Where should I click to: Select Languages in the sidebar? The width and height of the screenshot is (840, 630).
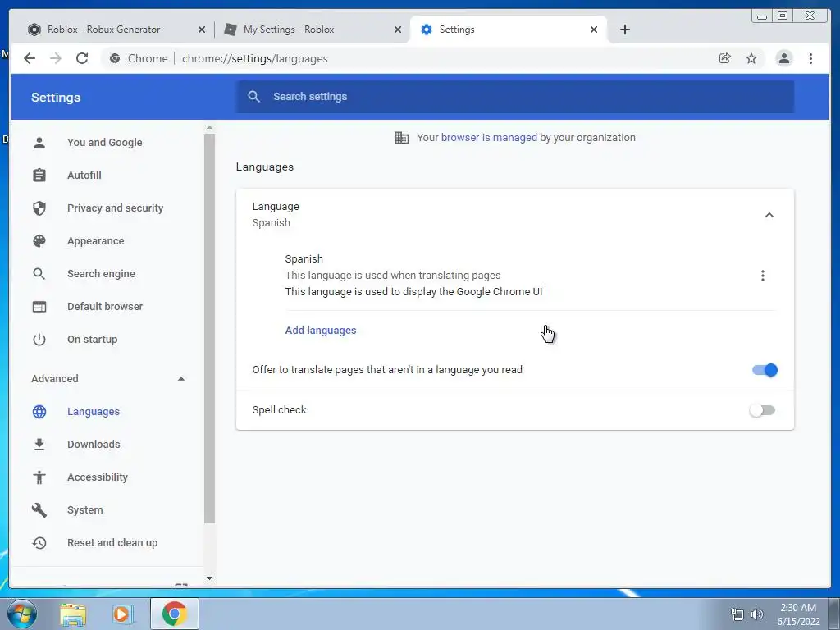point(94,412)
